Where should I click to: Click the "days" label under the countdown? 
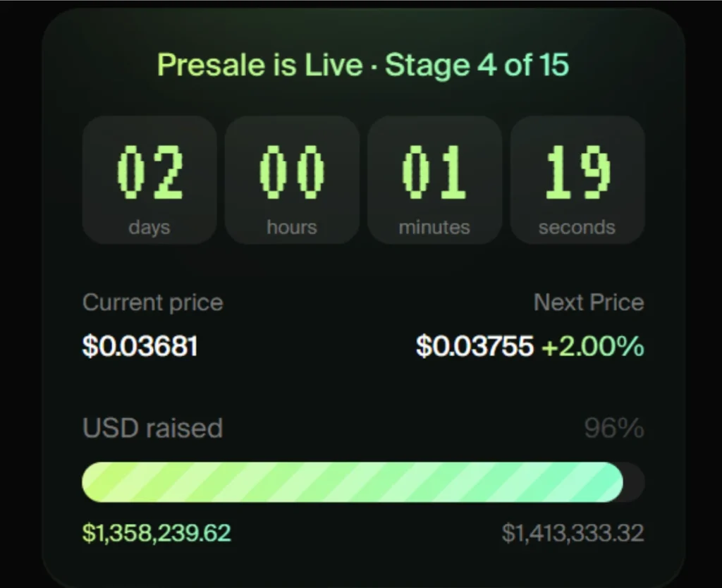point(149,228)
